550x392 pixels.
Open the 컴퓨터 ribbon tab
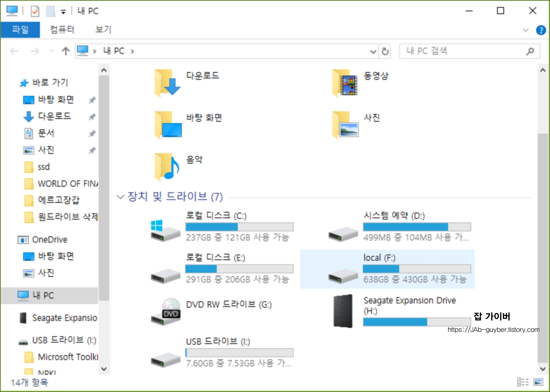62,30
